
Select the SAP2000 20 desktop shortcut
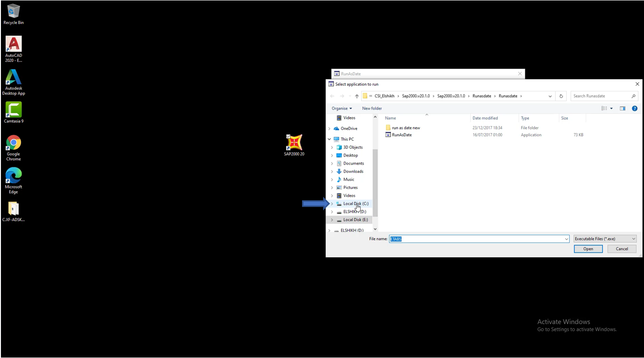[294, 145]
